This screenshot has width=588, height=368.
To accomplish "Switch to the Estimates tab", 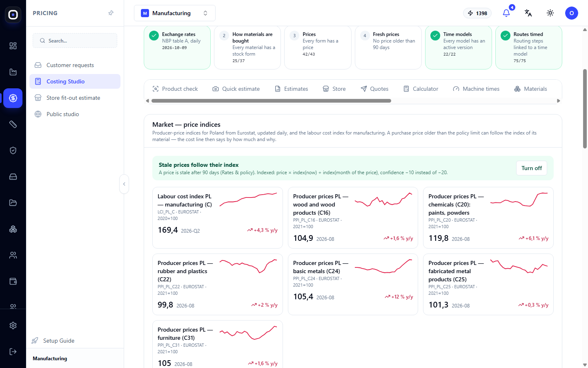I will (292, 89).
